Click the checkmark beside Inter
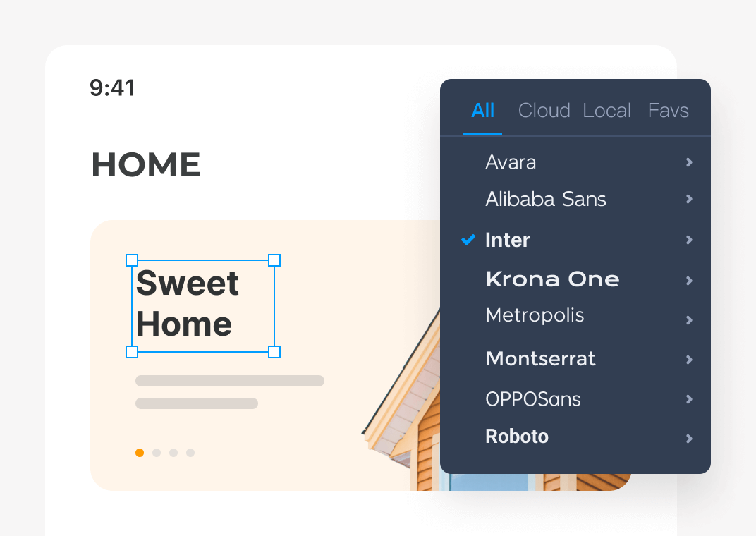 click(468, 240)
